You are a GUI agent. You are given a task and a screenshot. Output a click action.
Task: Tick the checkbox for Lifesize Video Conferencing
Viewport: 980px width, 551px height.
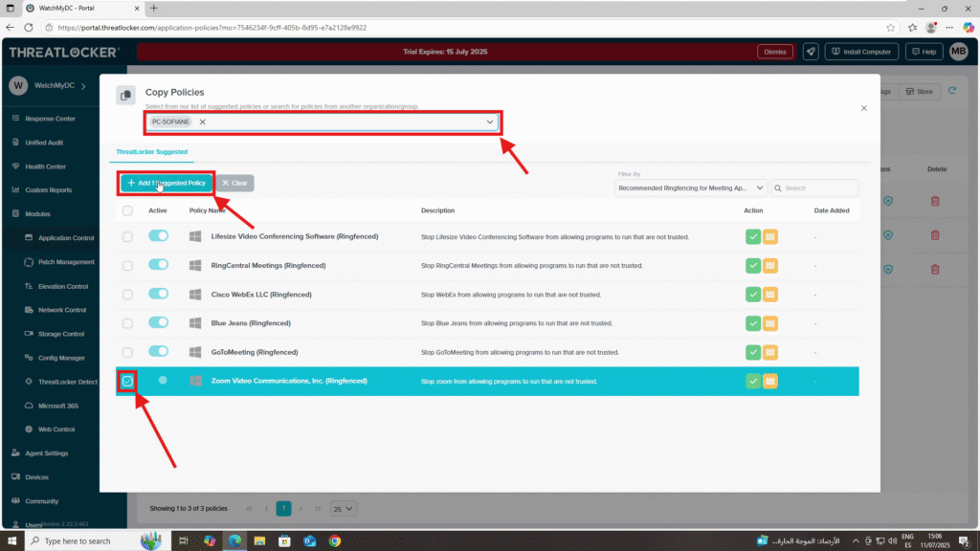pos(127,237)
